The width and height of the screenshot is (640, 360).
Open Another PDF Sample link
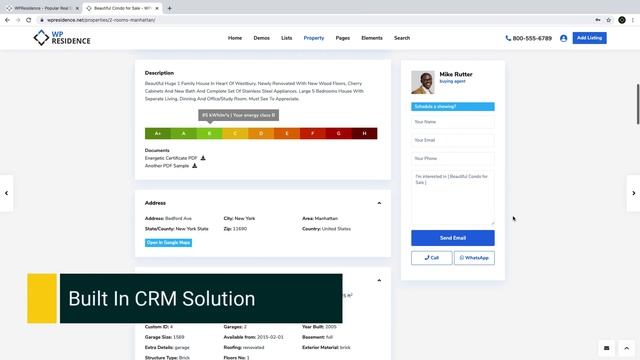pyautogui.click(x=167, y=166)
